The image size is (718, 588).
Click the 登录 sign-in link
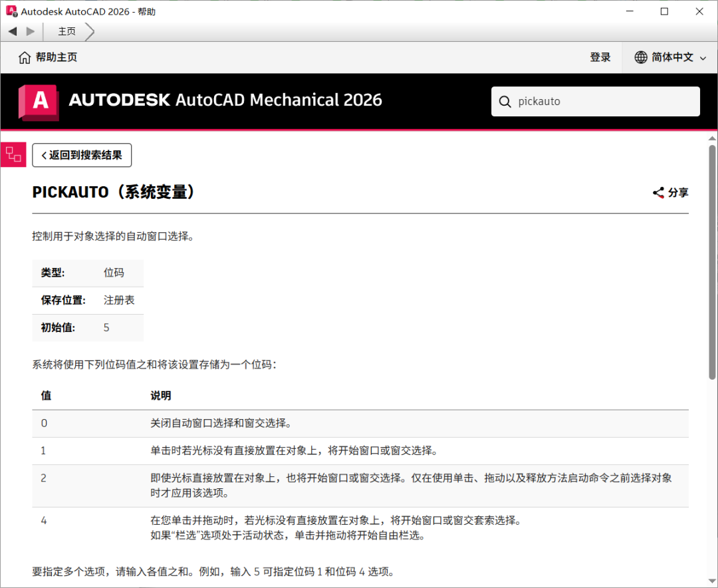click(x=600, y=57)
